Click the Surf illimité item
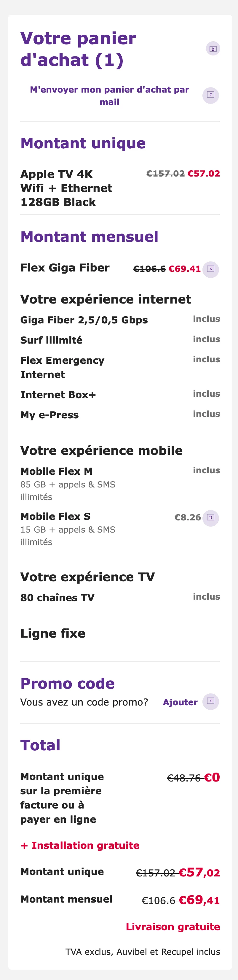 (51, 340)
